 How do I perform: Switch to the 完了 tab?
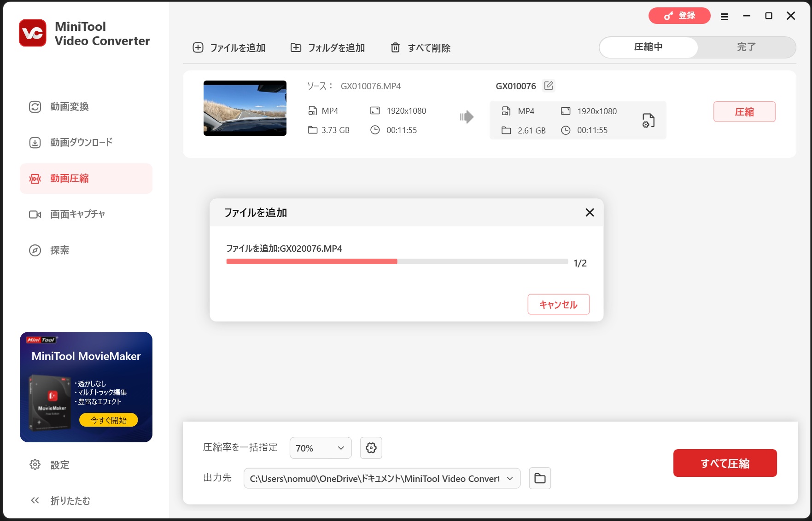(746, 47)
